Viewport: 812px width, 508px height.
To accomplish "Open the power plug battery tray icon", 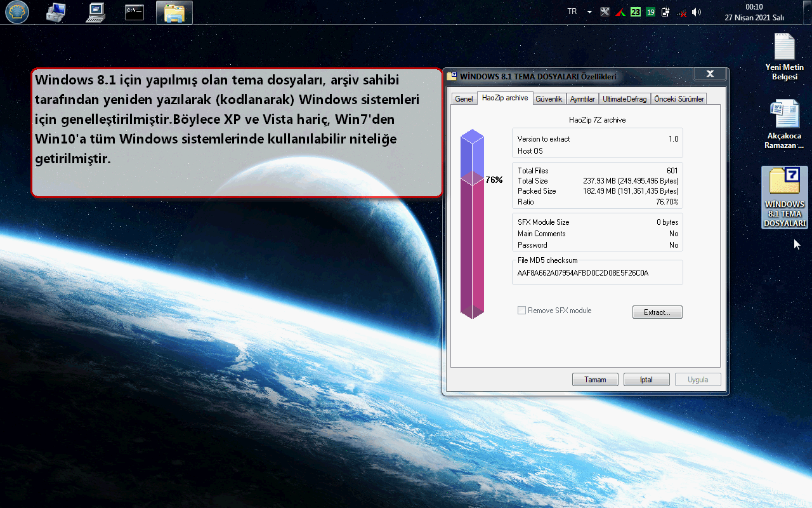I will [665, 11].
